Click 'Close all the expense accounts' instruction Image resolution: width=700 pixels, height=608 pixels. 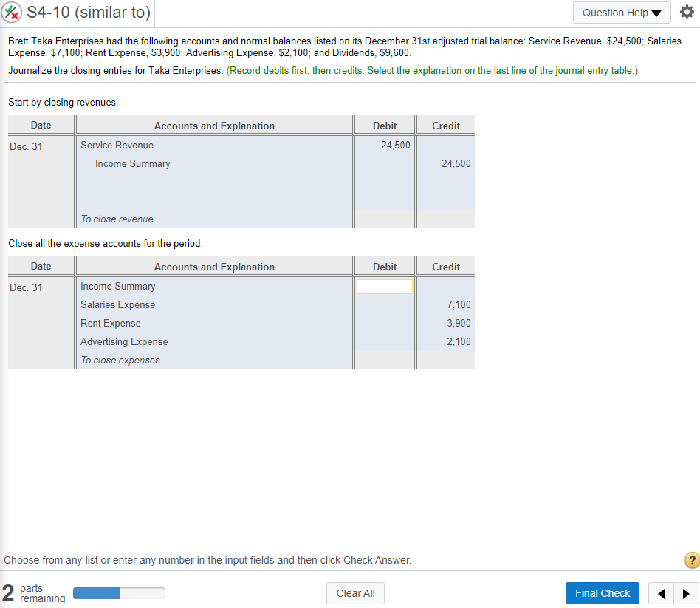pyautogui.click(x=106, y=244)
